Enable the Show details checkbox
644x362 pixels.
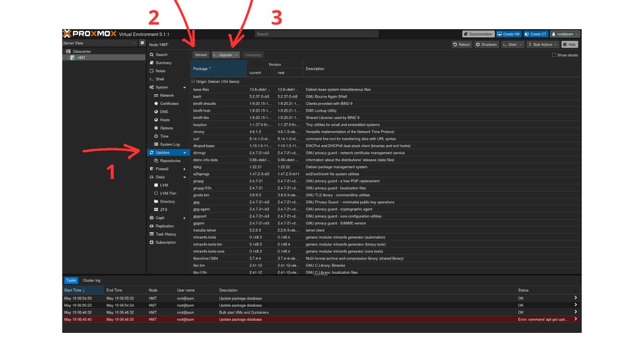[554, 55]
